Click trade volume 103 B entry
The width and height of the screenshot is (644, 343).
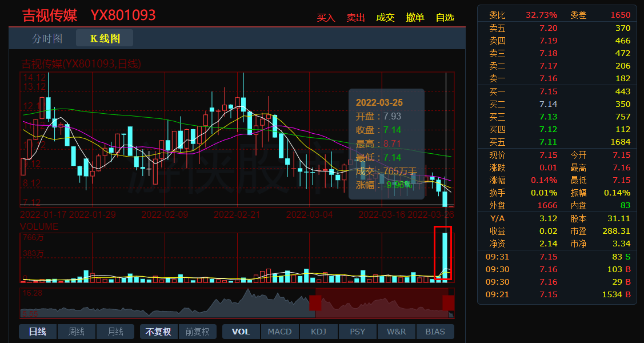619,269
